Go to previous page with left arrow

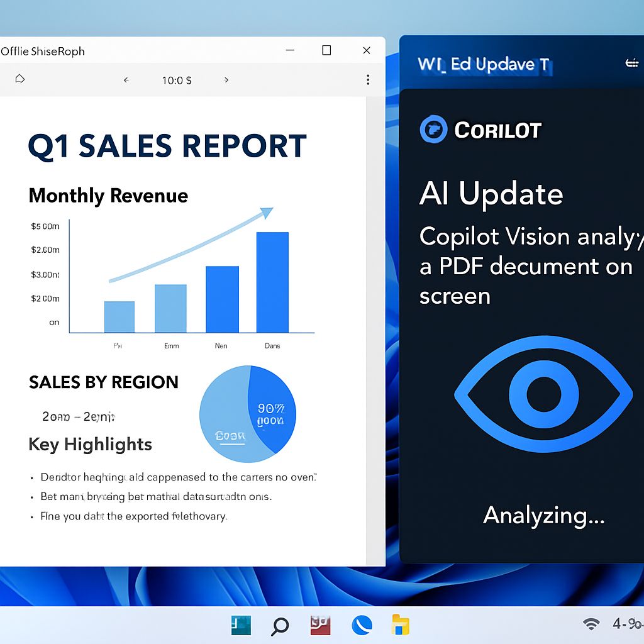click(126, 80)
